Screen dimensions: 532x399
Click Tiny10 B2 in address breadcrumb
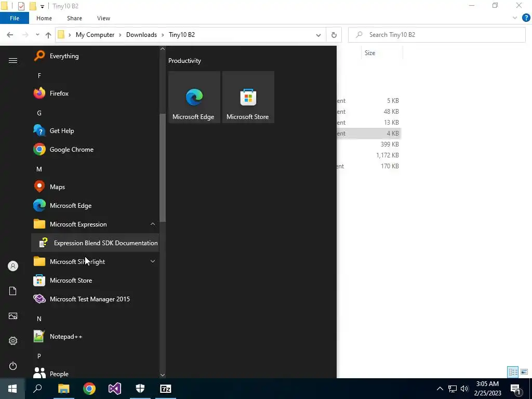tap(182, 35)
